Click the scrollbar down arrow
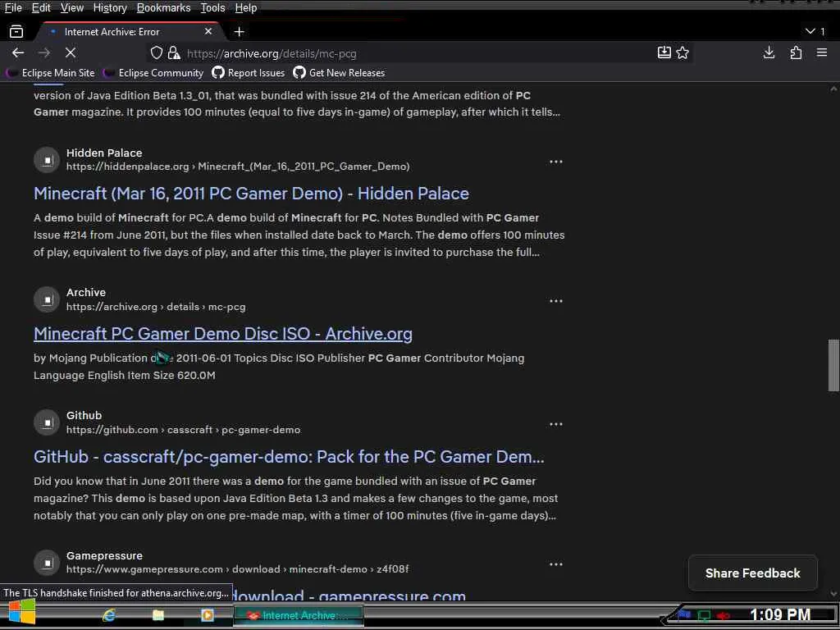Viewport: 840px width, 630px height. click(x=833, y=594)
